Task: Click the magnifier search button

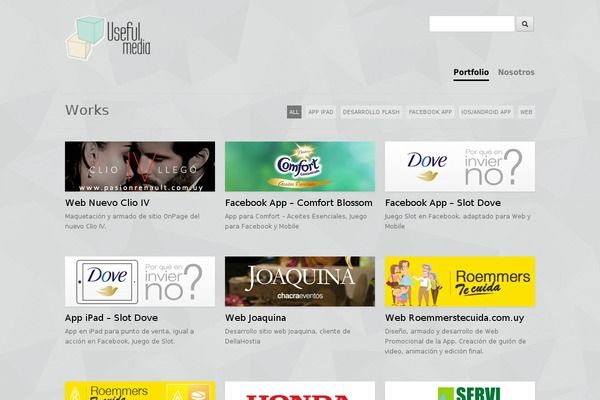Action: pyautogui.click(x=525, y=24)
